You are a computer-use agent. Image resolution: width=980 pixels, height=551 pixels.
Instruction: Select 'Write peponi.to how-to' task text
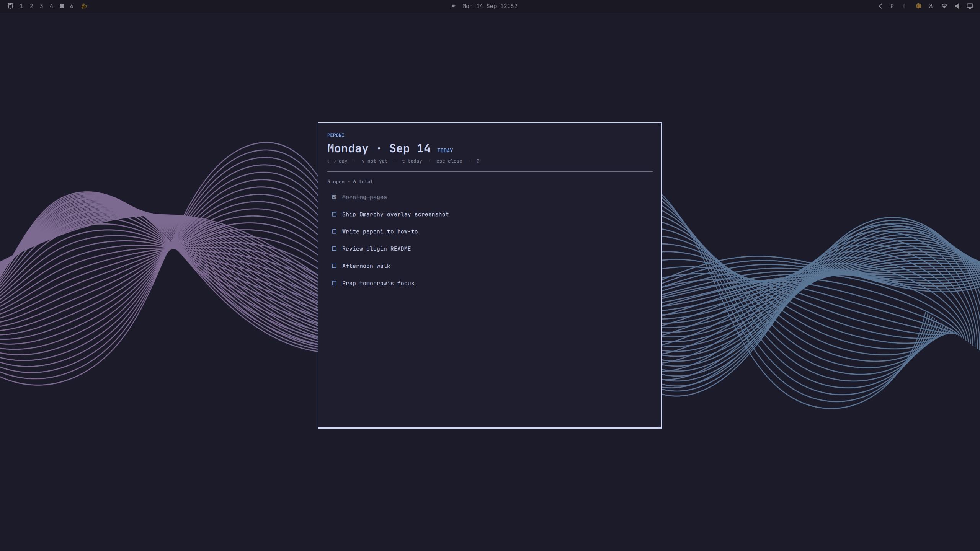click(x=380, y=231)
